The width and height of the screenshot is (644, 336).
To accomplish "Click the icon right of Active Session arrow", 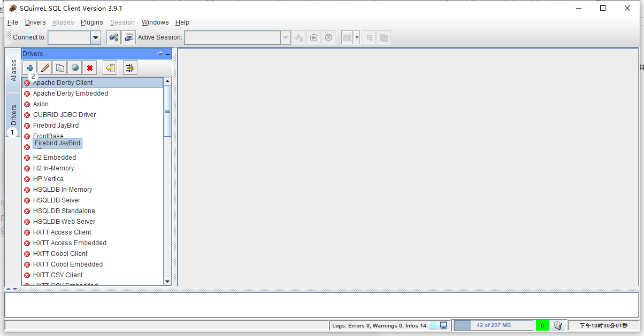I will [x=299, y=37].
